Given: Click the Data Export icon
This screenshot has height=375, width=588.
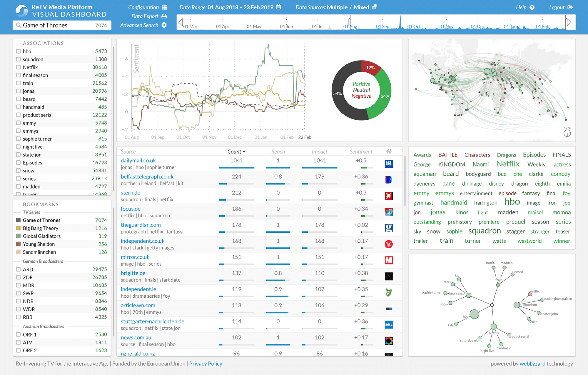Looking at the screenshot, I should [164, 16].
